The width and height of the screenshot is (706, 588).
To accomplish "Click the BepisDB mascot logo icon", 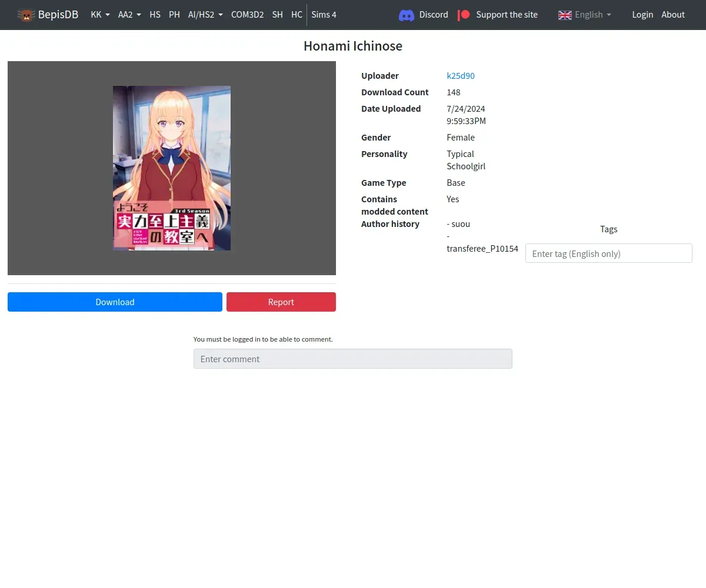I will (x=26, y=15).
